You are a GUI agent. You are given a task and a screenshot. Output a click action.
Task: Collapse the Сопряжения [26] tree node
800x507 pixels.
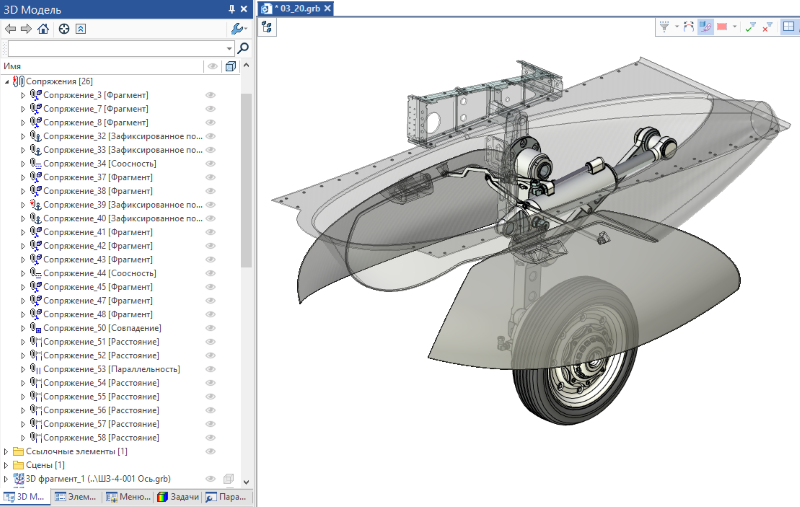click(x=8, y=81)
